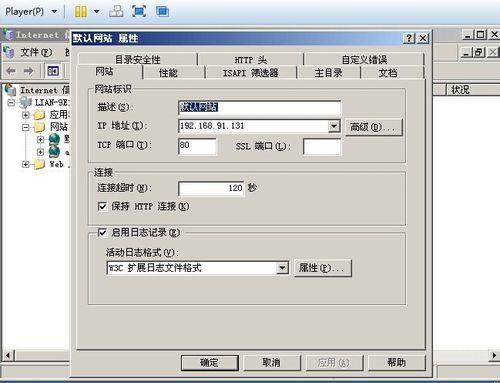Click the back arrow in the IIS manager toolbar
The width and height of the screenshot is (500, 383).
[11, 71]
